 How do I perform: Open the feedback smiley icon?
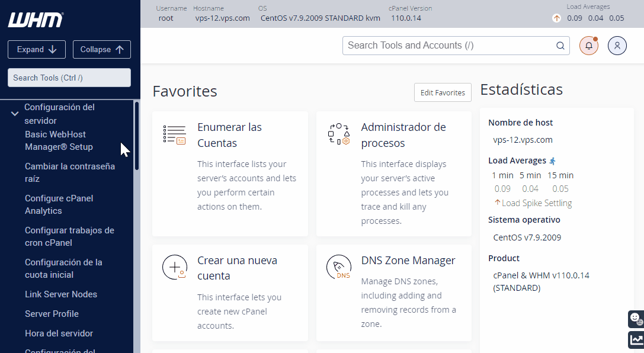636,319
